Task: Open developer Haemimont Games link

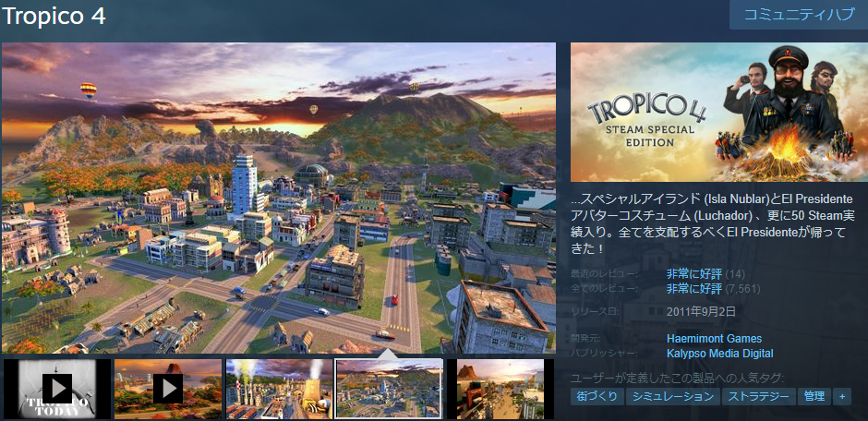Action: 714,339
